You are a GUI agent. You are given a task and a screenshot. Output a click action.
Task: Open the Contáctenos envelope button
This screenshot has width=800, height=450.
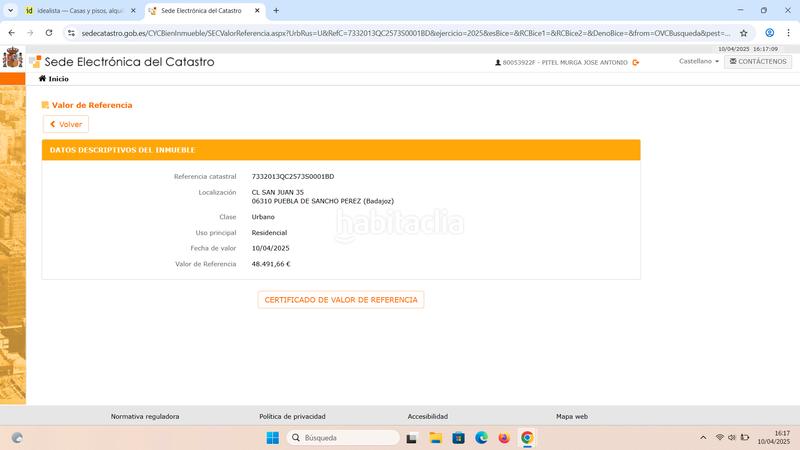click(758, 61)
